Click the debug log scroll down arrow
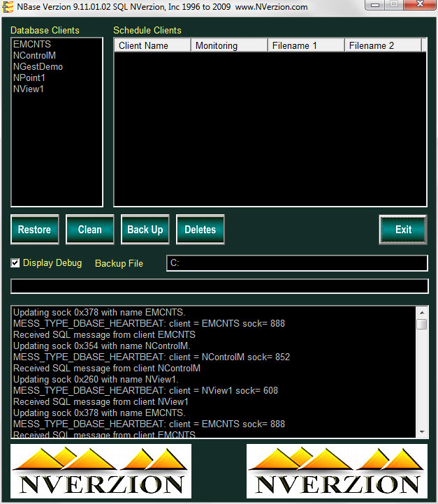438x504 pixels. point(422,432)
